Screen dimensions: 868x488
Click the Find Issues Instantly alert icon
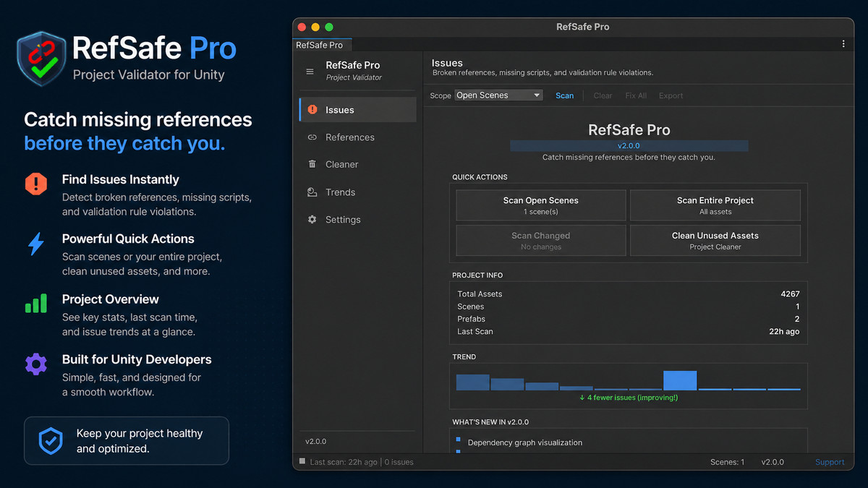(36, 184)
